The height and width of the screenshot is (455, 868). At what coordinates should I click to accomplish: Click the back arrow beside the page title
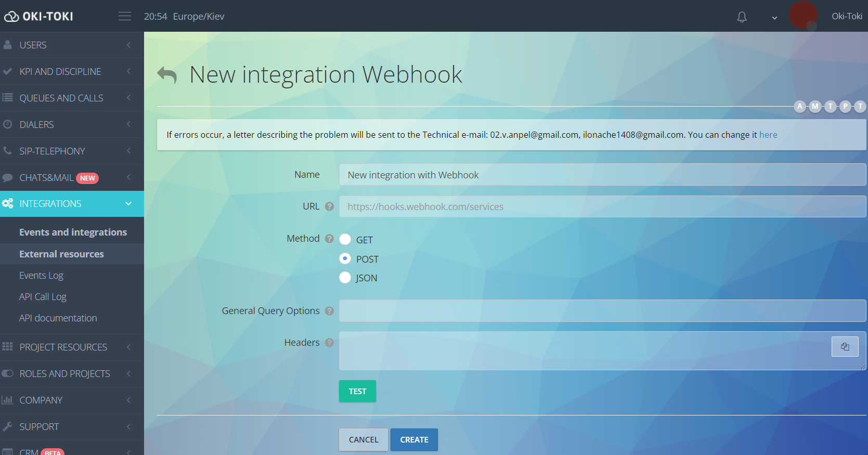pyautogui.click(x=167, y=75)
